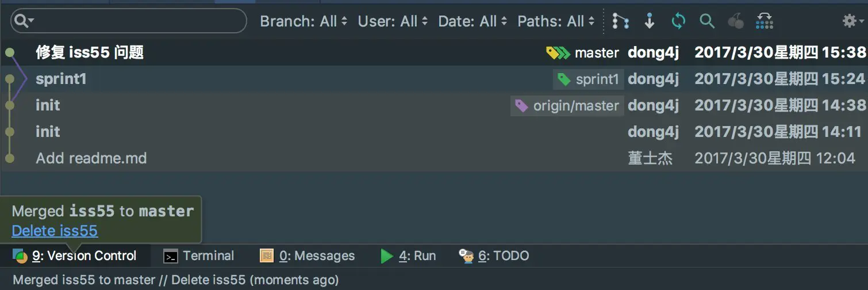Select the Add readme.md commit
Image resolution: width=868 pixels, height=290 pixels.
click(91, 158)
